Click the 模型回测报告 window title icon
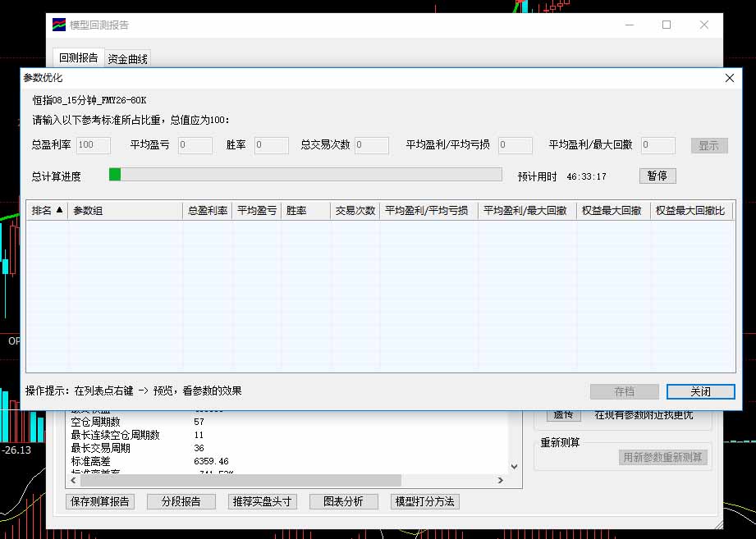Image resolution: width=756 pixels, height=539 pixels. (59, 25)
